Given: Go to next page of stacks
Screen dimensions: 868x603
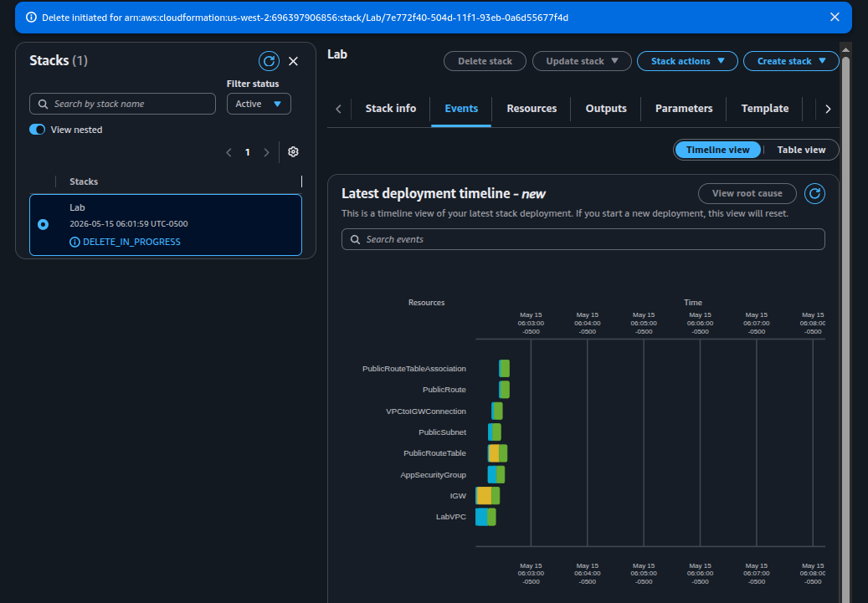Looking at the screenshot, I should [267, 152].
